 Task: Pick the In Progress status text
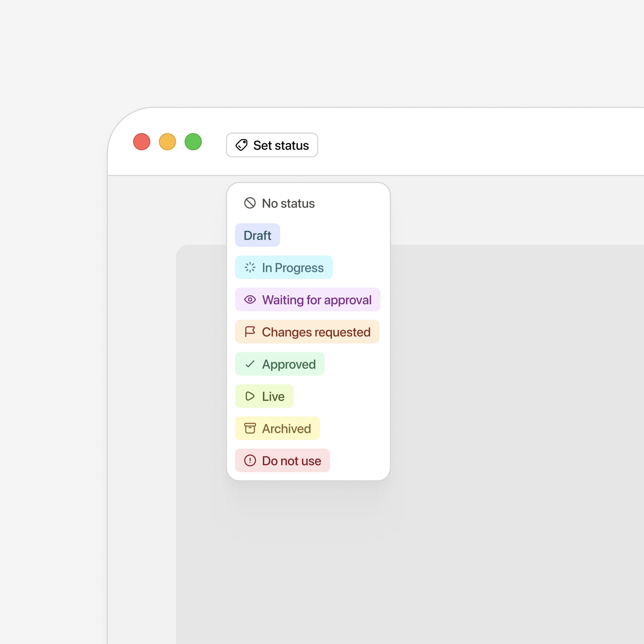[x=293, y=268]
